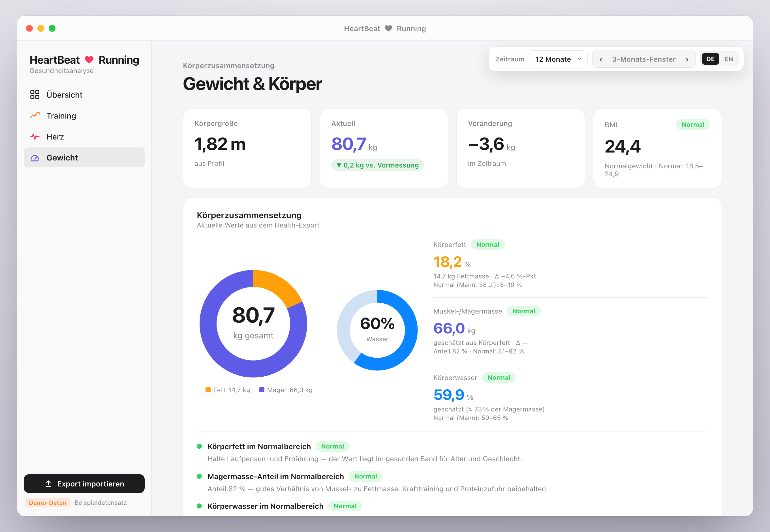Click the Beispieldatensatz label
The height and width of the screenshot is (532, 770).
click(x=100, y=502)
